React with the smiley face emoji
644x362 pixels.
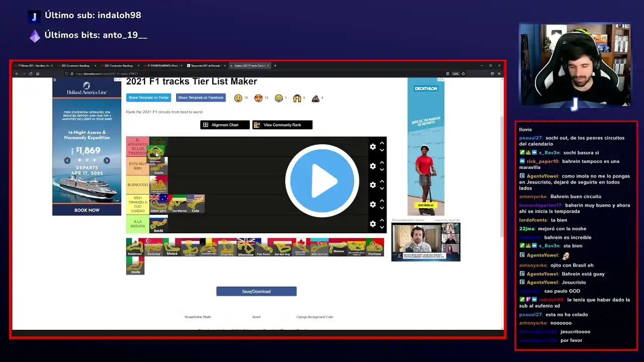(x=238, y=98)
